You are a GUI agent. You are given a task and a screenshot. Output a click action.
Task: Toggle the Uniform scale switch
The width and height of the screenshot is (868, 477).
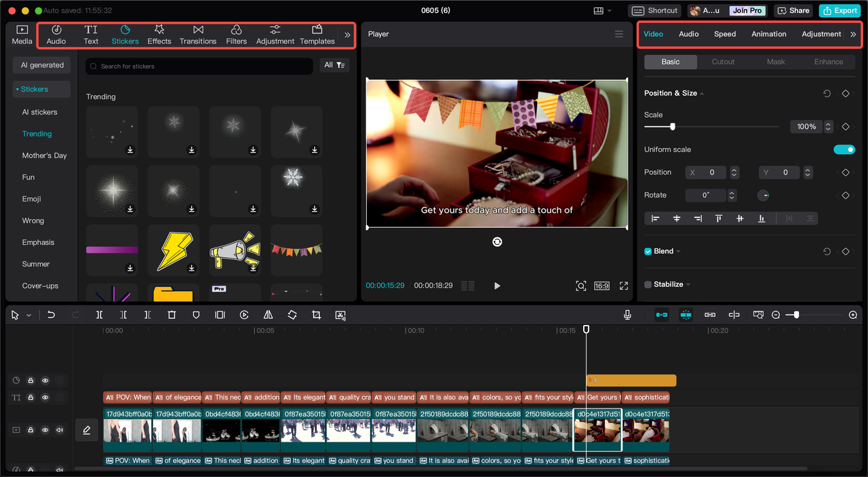click(844, 149)
